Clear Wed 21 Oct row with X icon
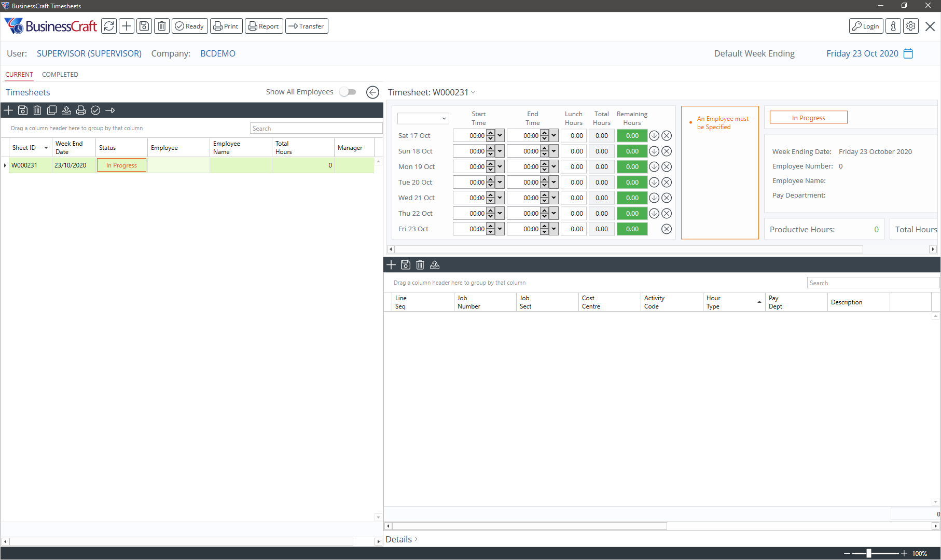Viewport: 941px width, 560px height. 667,198
